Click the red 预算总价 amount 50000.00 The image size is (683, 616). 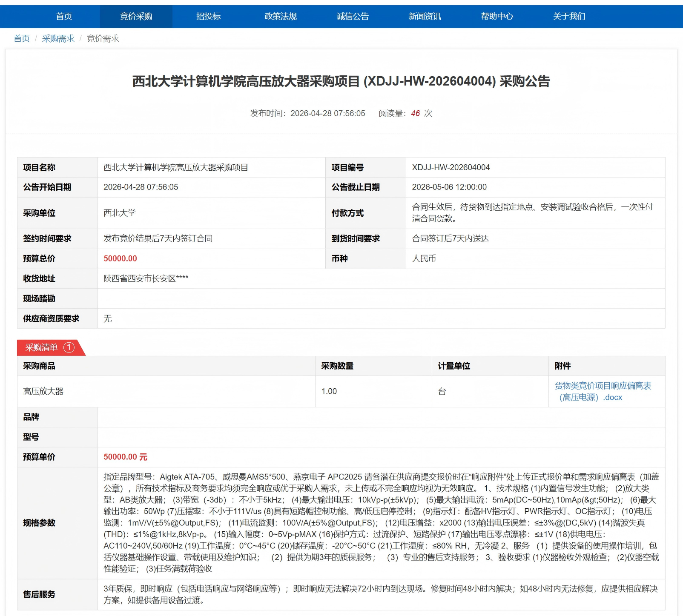click(120, 258)
